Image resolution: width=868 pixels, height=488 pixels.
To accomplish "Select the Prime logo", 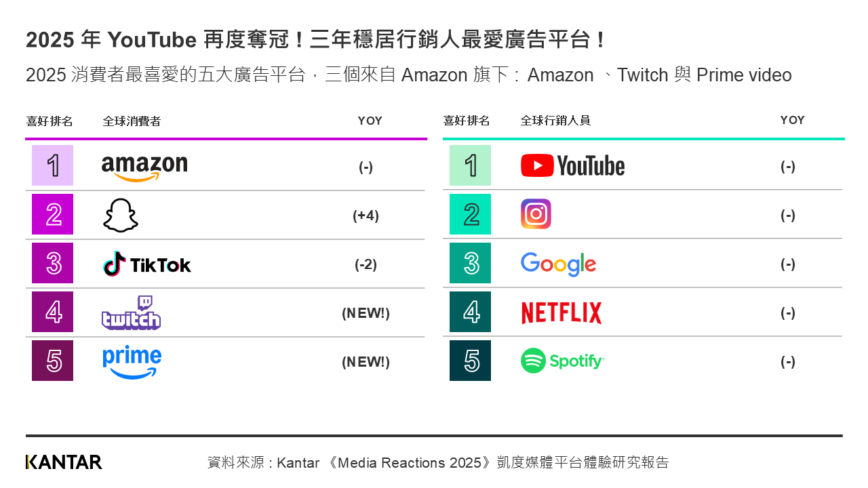I will tap(132, 362).
